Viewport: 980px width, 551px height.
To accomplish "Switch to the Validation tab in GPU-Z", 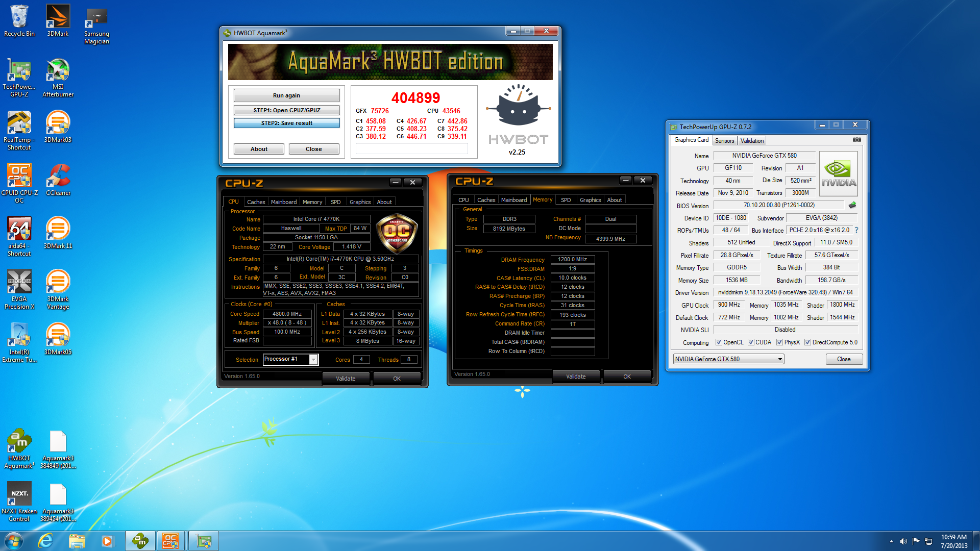I will 752,141.
